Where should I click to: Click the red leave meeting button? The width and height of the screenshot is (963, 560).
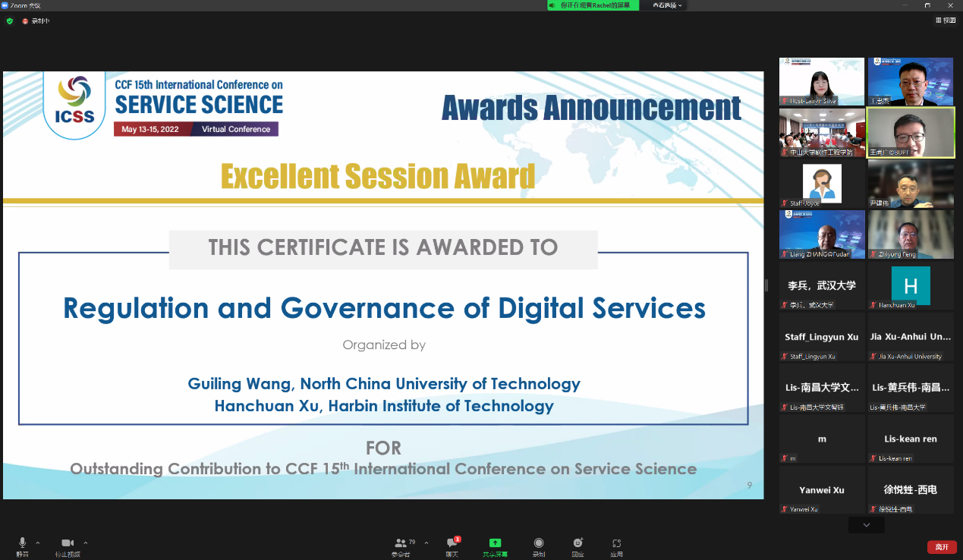coord(941,546)
